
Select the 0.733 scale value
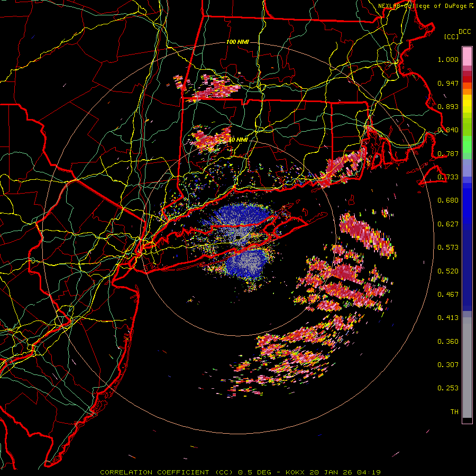448,177
